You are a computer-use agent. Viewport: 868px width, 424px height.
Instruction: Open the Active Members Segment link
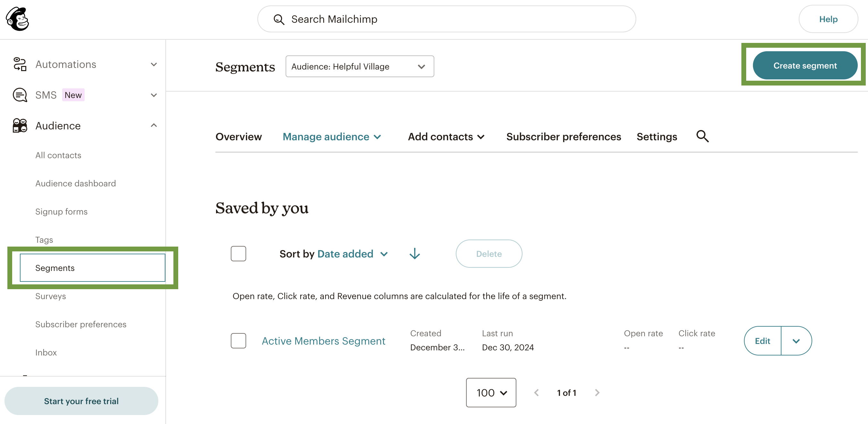click(x=323, y=341)
